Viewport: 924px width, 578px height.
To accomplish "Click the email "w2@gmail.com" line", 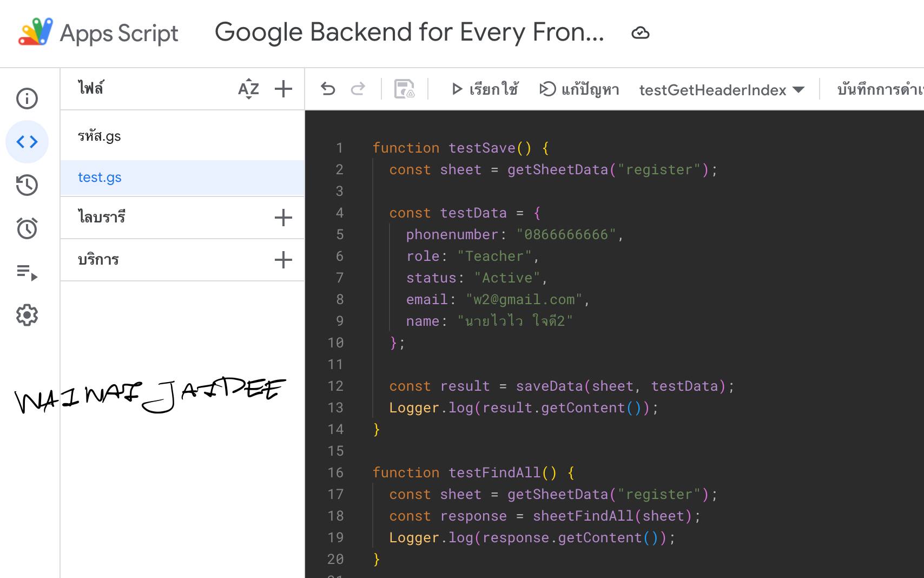I will (498, 299).
